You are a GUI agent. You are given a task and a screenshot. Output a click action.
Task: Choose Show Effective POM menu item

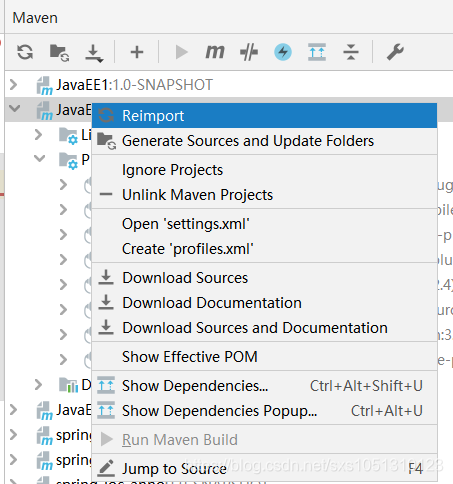264,357
